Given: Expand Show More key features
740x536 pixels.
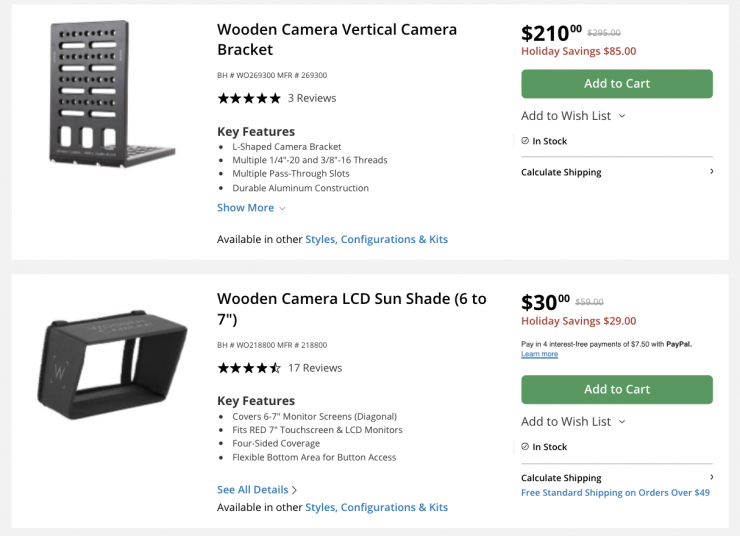Looking at the screenshot, I should coord(251,208).
